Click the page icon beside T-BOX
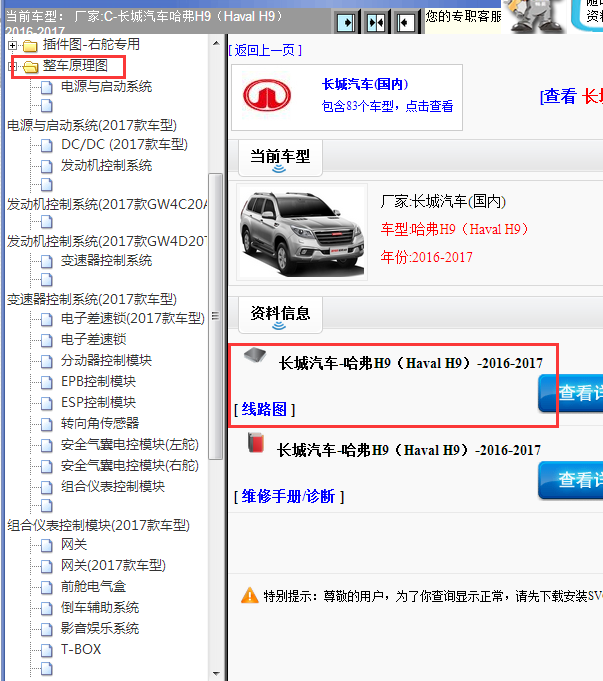This screenshot has width=603, height=681. click(46, 650)
